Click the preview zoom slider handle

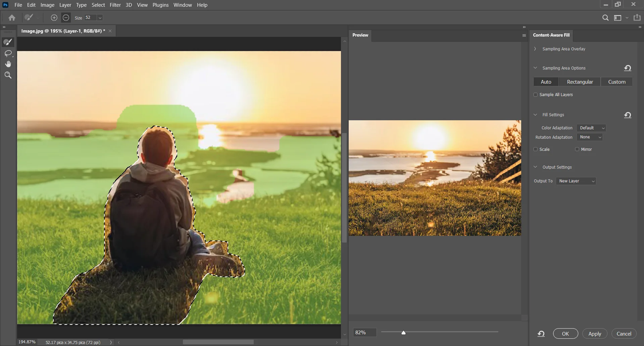pyautogui.click(x=403, y=333)
